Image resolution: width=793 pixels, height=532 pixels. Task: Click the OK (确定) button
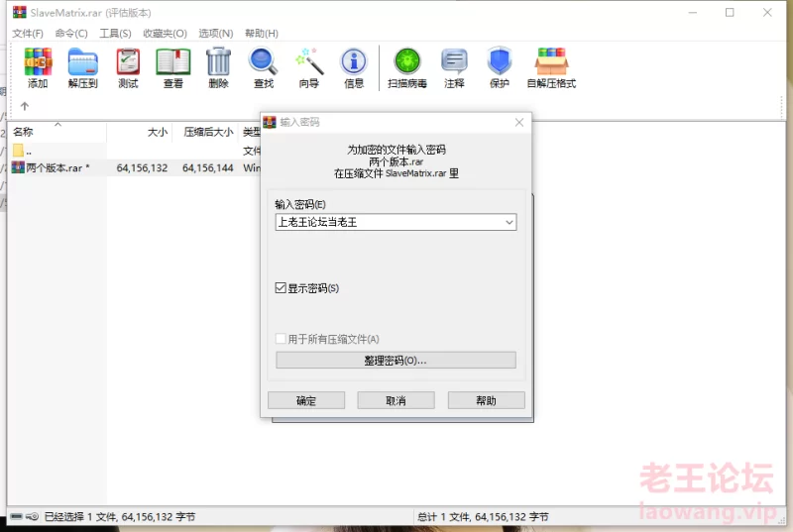(306, 400)
